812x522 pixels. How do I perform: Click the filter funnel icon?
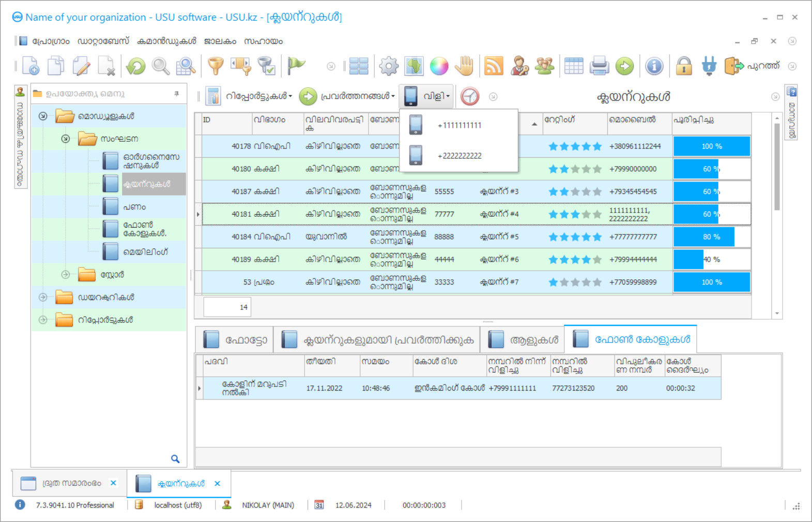click(x=216, y=66)
